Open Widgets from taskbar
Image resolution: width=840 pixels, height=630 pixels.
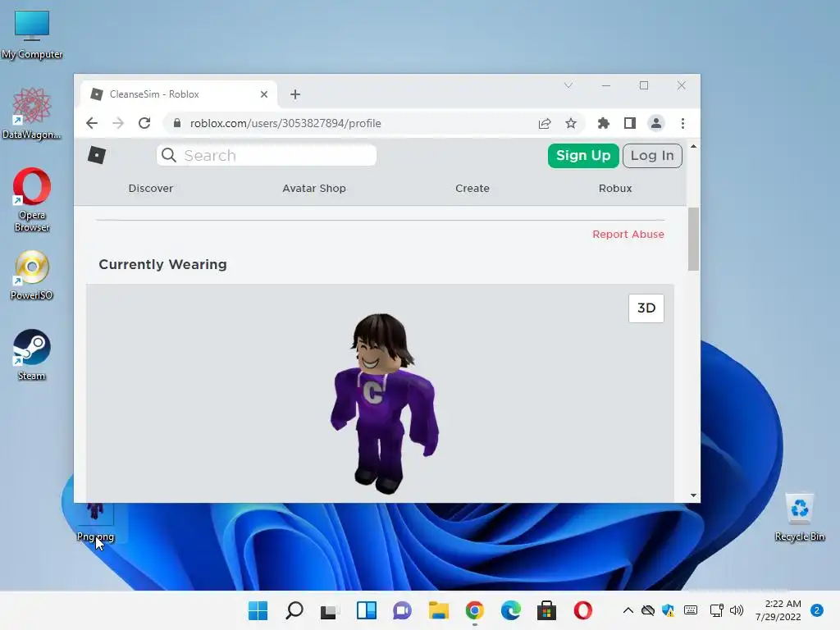(367, 610)
